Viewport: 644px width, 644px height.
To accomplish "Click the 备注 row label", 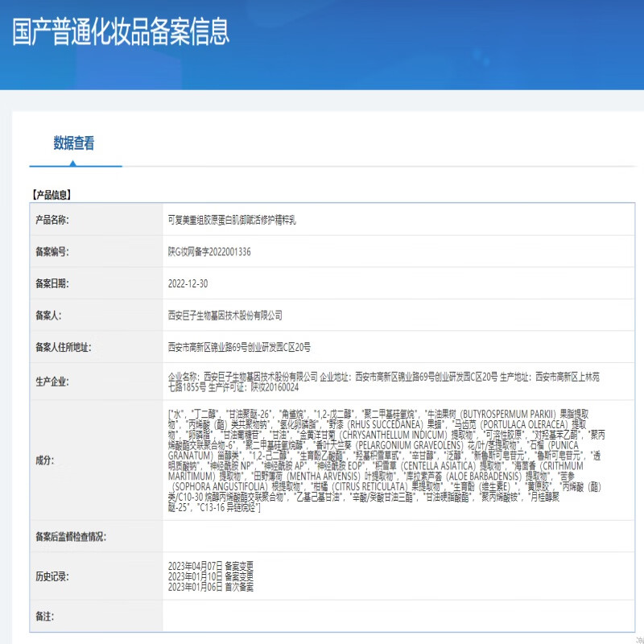I will click(43, 616).
